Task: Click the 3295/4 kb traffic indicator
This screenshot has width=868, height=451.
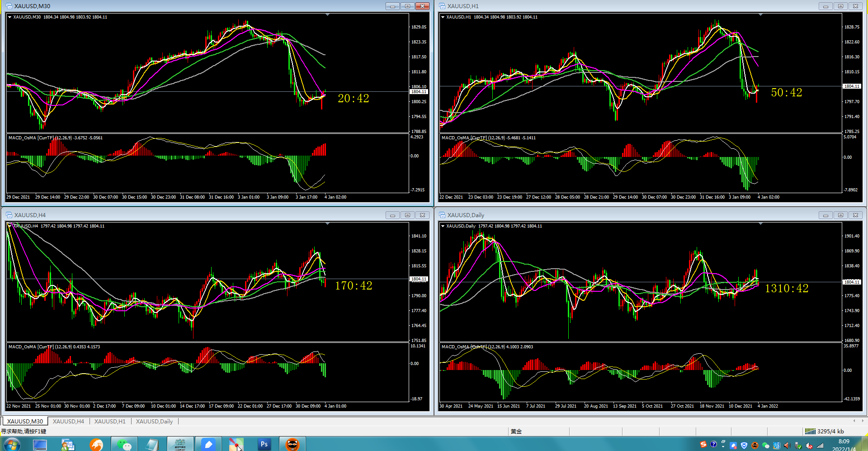Action: coord(830,431)
